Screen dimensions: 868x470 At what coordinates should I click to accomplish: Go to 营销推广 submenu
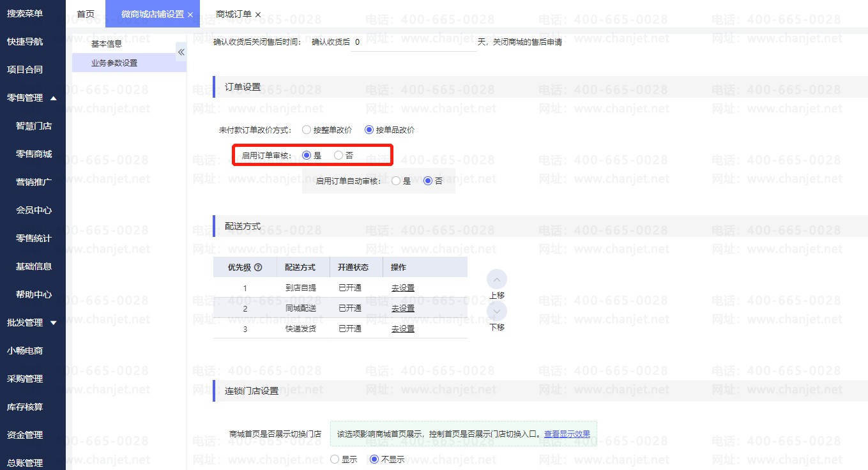(x=33, y=182)
